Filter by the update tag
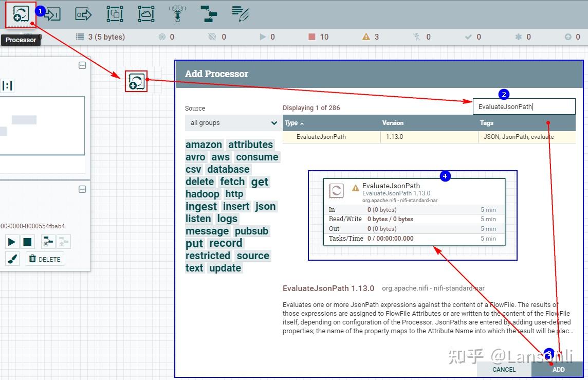588x380 pixels. point(225,268)
